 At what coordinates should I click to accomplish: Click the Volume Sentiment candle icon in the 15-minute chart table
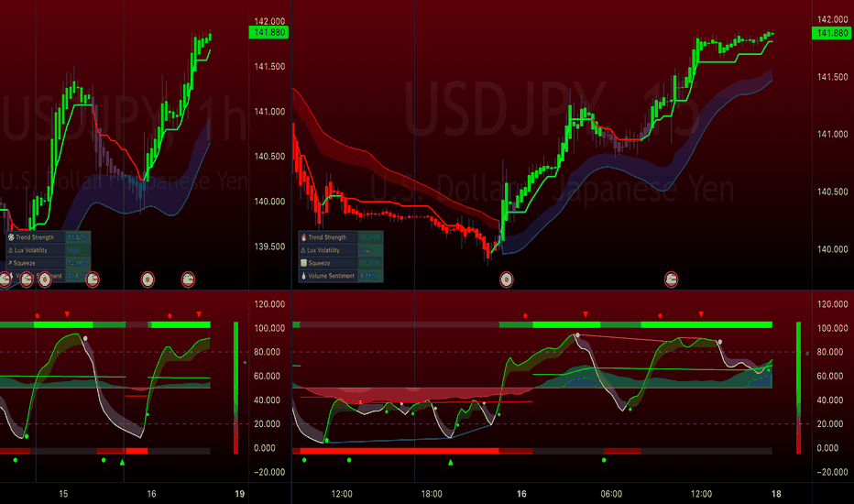tap(304, 276)
